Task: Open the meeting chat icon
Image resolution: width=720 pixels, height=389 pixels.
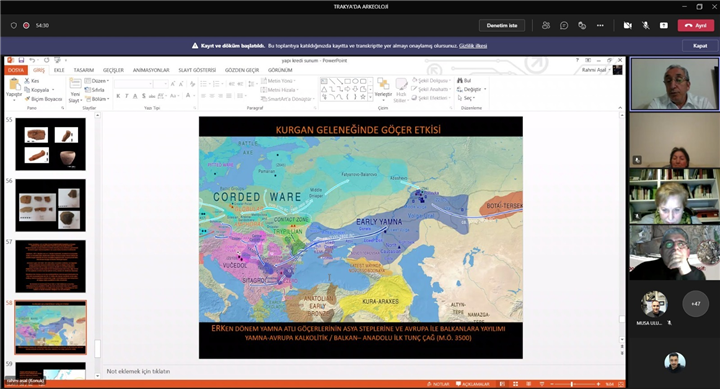Action: (x=564, y=26)
